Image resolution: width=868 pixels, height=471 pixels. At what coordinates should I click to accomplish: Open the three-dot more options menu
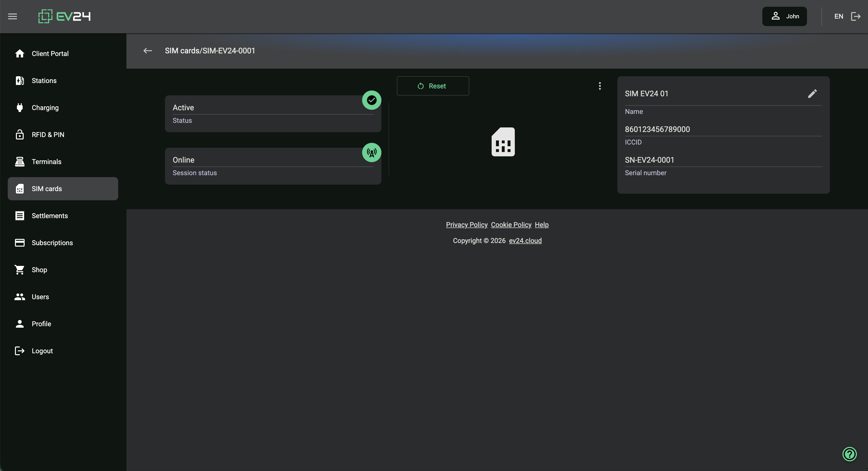click(x=600, y=86)
